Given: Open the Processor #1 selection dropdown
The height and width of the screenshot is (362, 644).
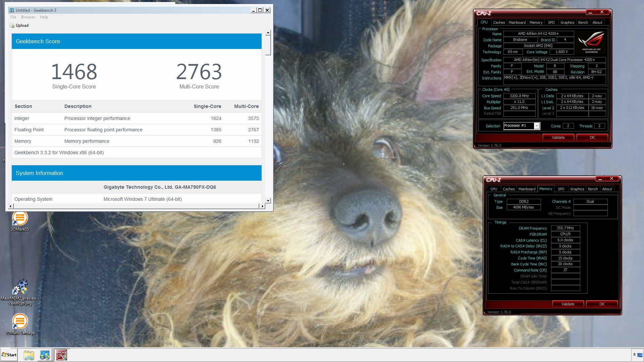Looking at the screenshot, I should point(522,126).
